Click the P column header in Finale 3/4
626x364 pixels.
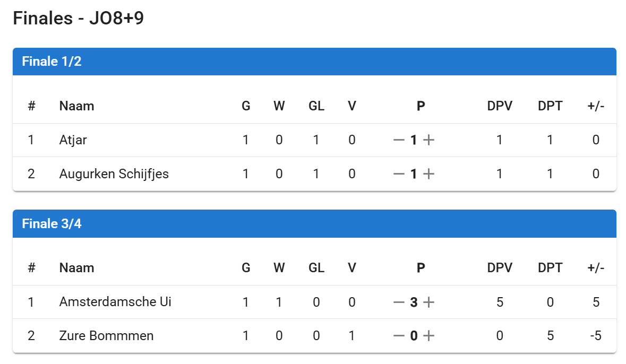click(x=421, y=268)
